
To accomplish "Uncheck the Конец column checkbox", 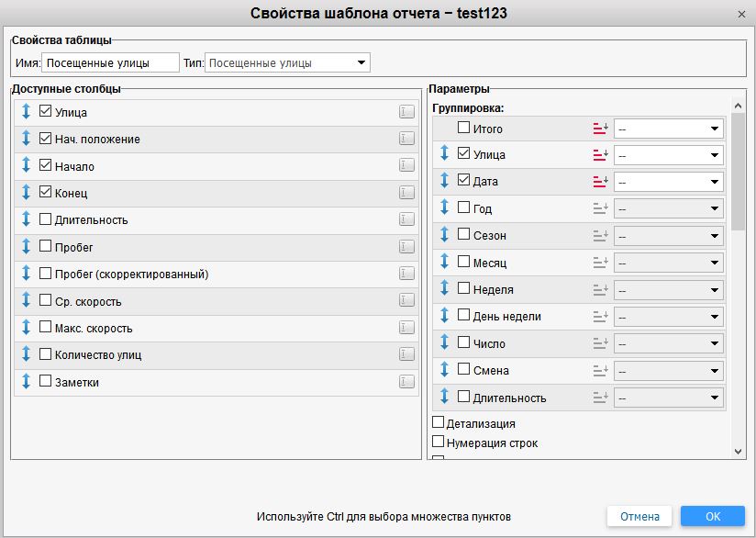I will coord(46,193).
